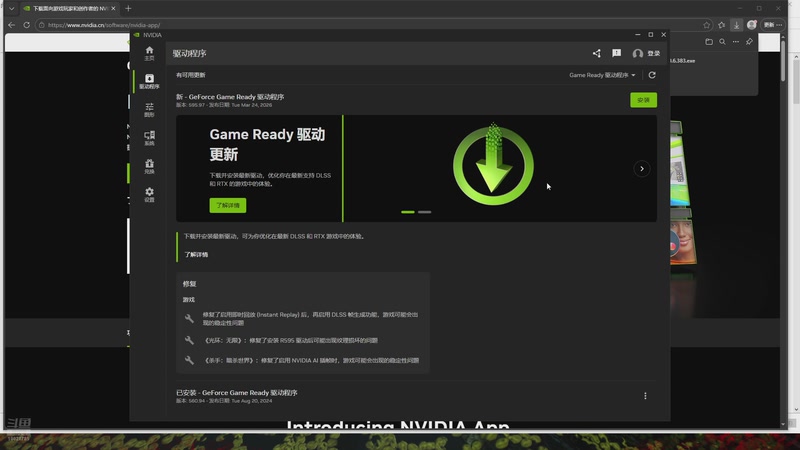Open the browser downloads icon
The width and height of the screenshot is (800, 450).
736,24
